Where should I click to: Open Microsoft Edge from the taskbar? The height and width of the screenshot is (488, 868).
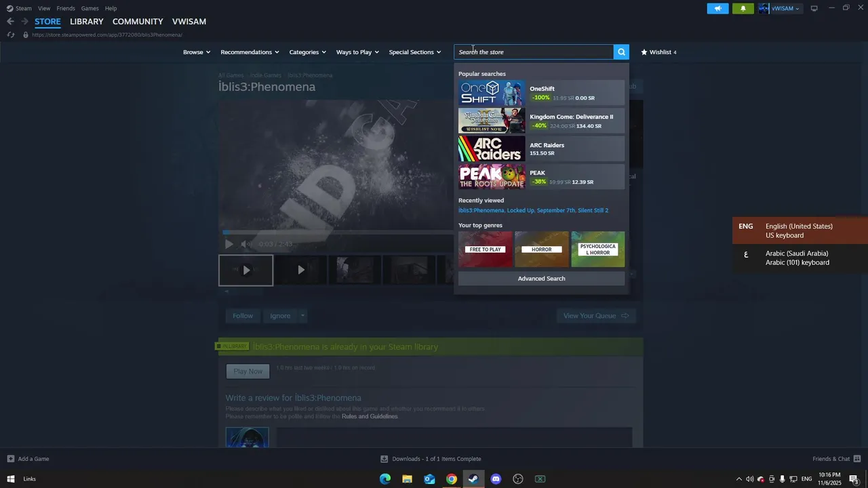coord(385,479)
